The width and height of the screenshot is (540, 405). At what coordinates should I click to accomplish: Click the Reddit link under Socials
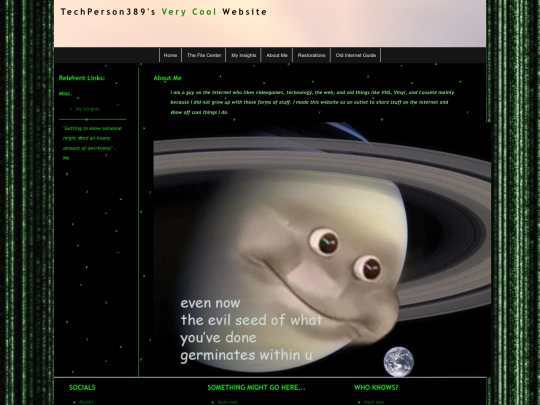[86, 402]
